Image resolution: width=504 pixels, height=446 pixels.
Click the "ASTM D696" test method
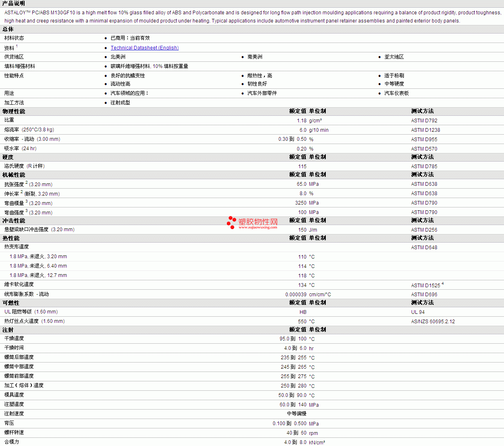click(x=424, y=295)
